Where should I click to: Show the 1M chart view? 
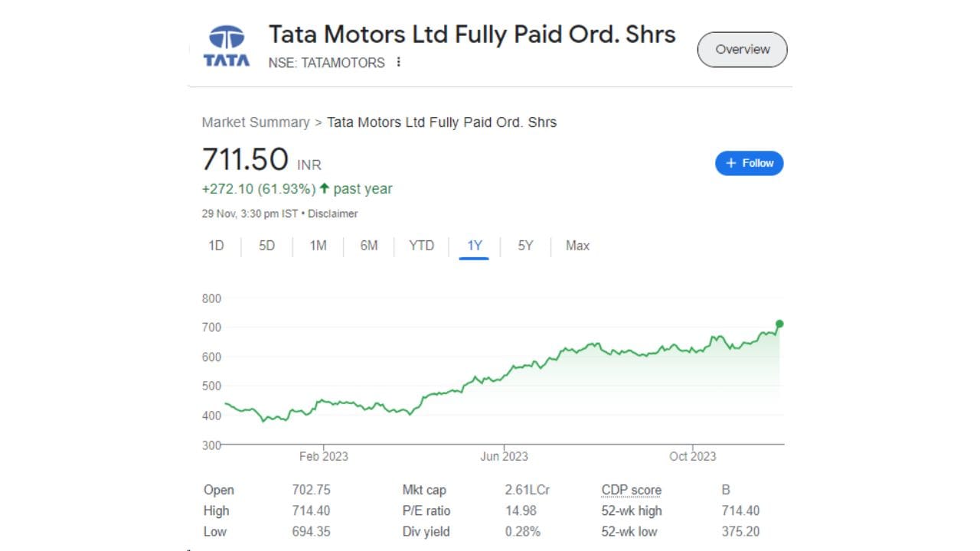(318, 246)
